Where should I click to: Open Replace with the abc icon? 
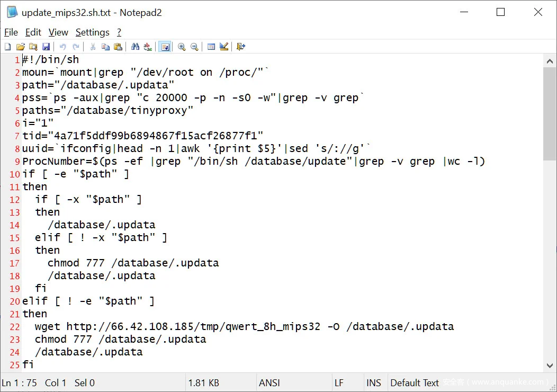coord(148,47)
